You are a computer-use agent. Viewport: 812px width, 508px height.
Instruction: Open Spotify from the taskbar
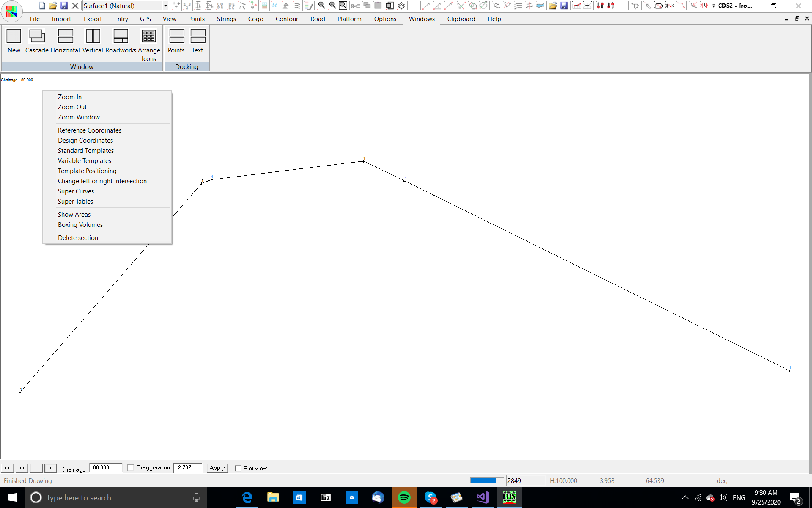point(404,497)
